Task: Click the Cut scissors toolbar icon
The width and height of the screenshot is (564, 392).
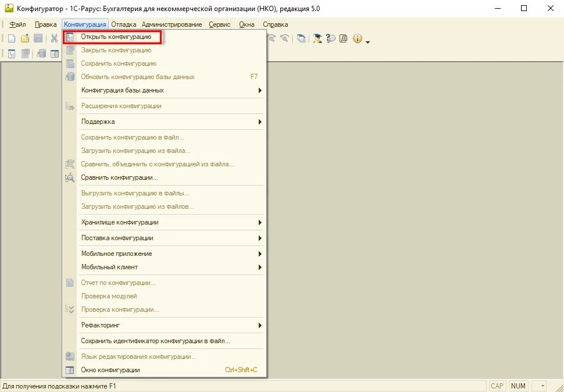Action: pos(54,38)
